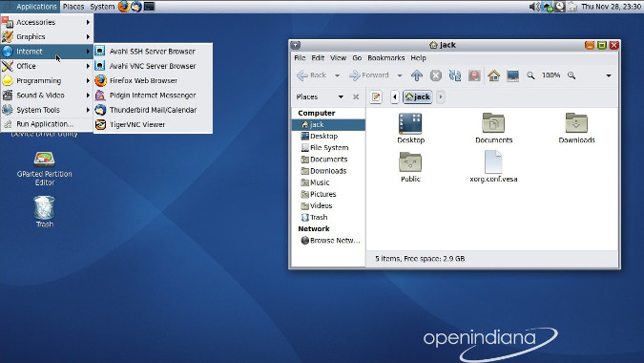
Task: Click the path bar left arrow
Action: (395, 97)
